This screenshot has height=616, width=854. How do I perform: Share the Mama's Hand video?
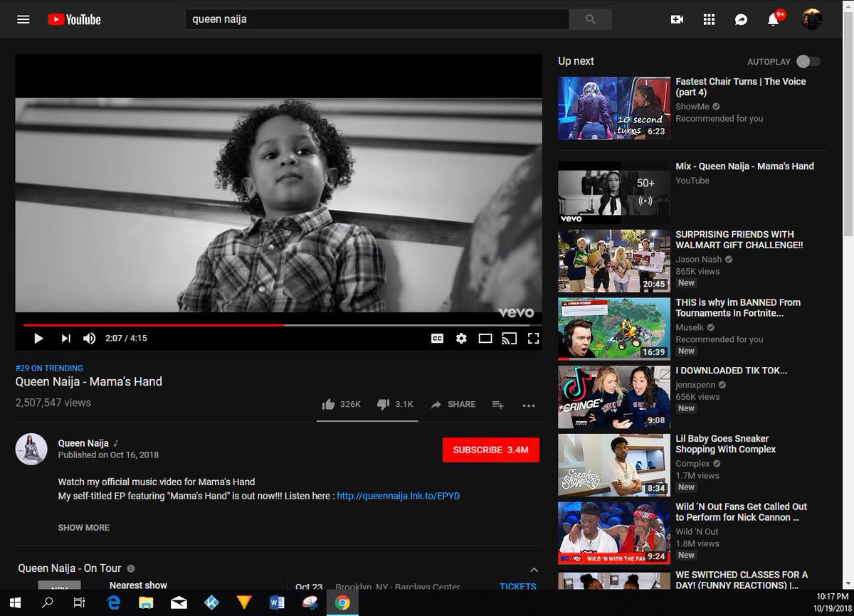pos(453,404)
